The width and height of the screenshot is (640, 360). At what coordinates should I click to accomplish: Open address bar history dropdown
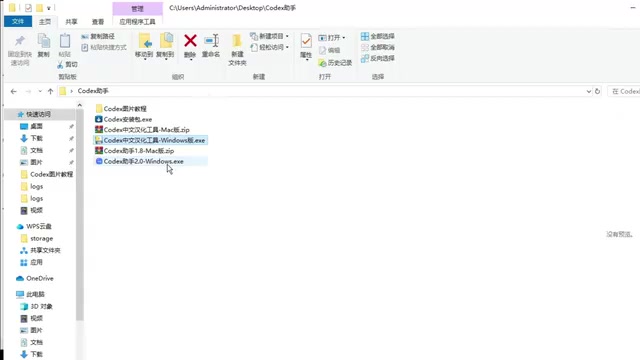[x=589, y=91]
